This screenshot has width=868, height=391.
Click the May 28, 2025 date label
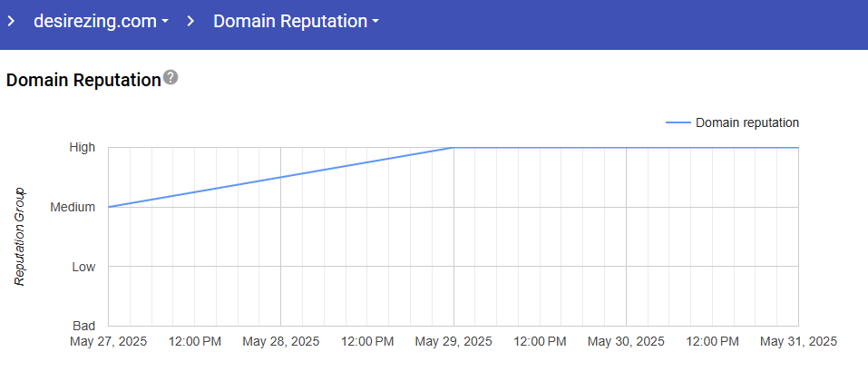pyautogui.click(x=281, y=342)
